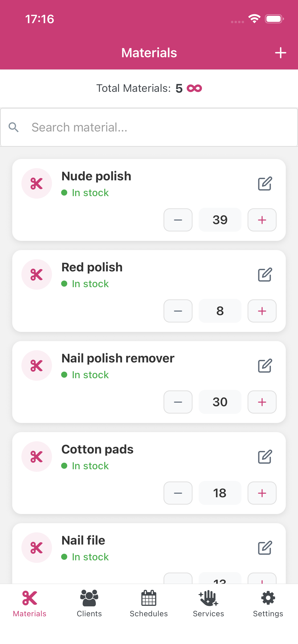Increase Nail polish remover quantity
The image size is (298, 644).
262,402
